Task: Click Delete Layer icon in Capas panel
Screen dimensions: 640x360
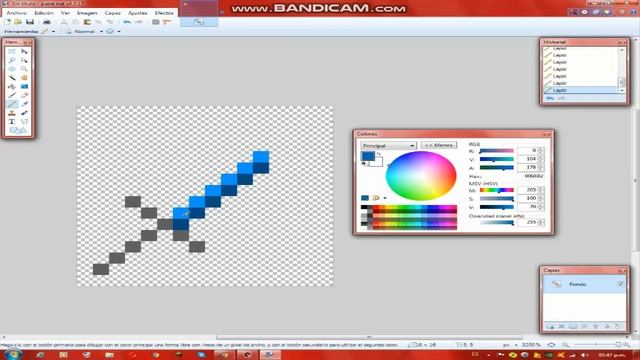Action: click(562, 327)
